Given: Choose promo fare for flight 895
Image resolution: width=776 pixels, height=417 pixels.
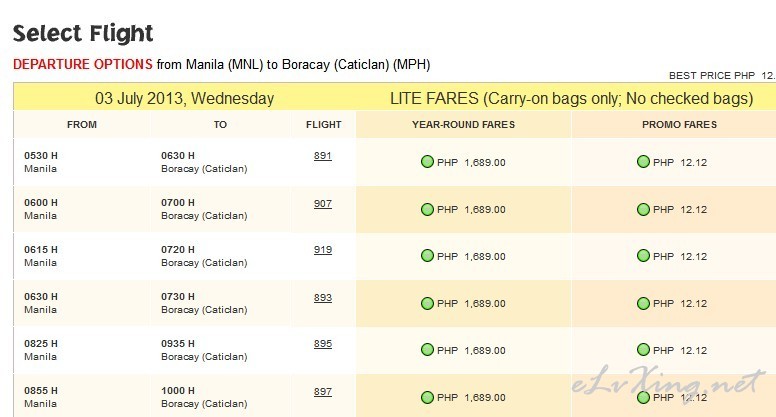Looking at the screenshot, I should tap(643, 350).
